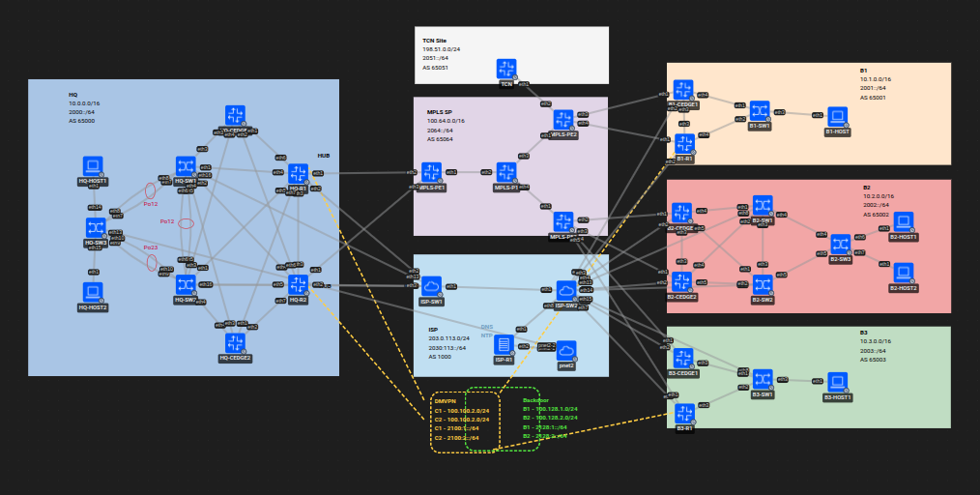Click the B2-HOST2 computer node
980x495 pixels.
(903, 274)
